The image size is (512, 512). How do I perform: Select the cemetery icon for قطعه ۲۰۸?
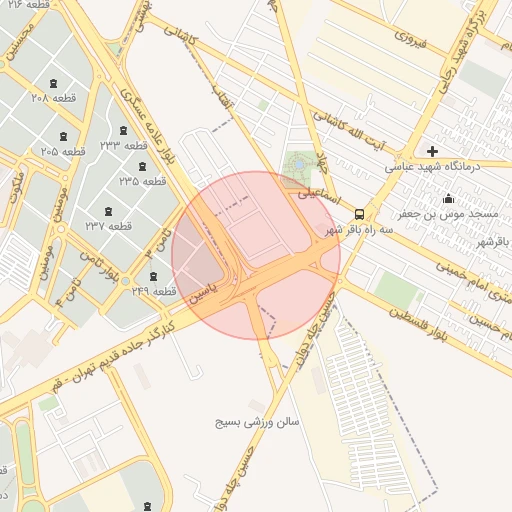[53, 83]
